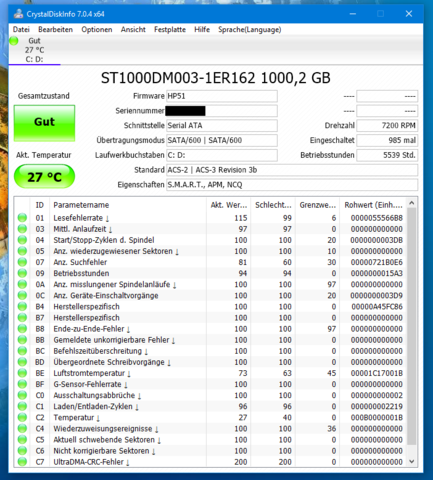433x480 pixels.
Task: Click status icon of misslungener Spindelanläufe row
Action: click(x=22, y=284)
